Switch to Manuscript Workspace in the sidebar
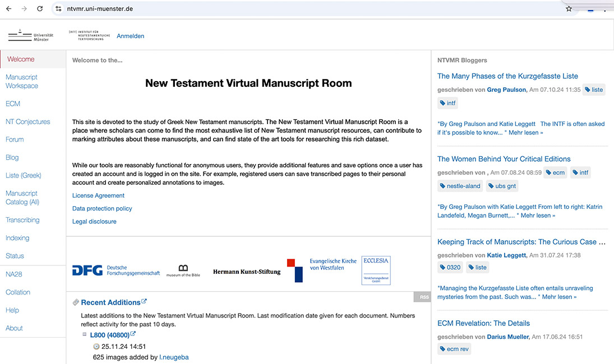The height and width of the screenshot is (364, 614). click(21, 81)
